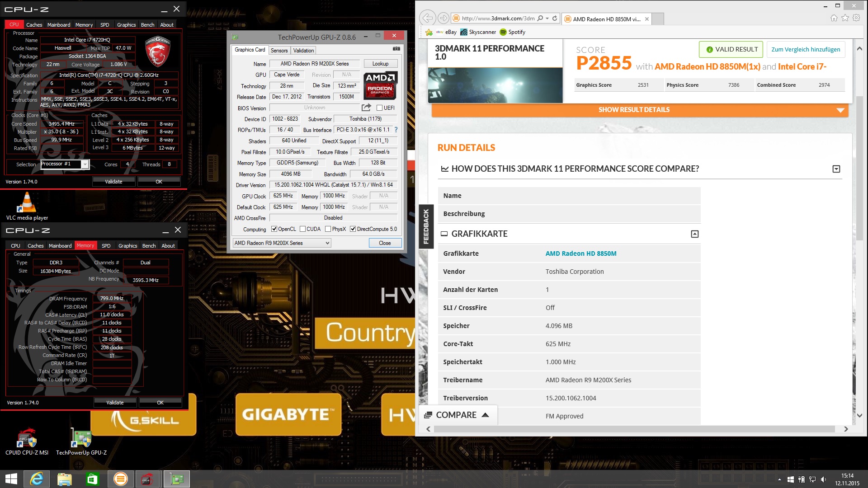
Task: Expand the COMPARE panel arrow
Action: (x=486, y=415)
